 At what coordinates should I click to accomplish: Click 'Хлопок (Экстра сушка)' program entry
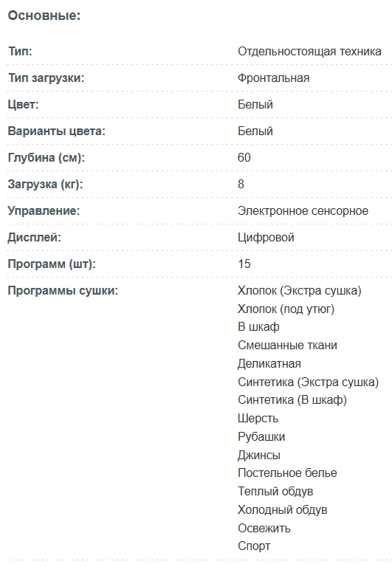click(300, 291)
